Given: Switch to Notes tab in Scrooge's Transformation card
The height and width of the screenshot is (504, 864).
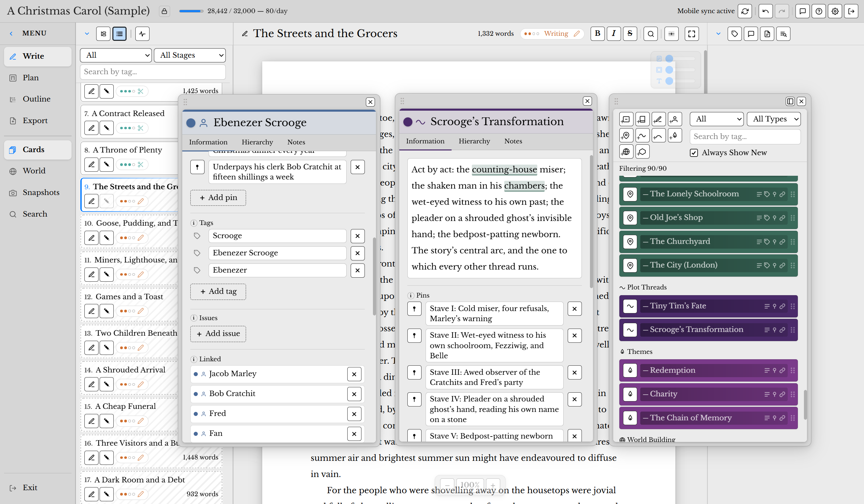Looking at the screenshot, I should [513, 141].
